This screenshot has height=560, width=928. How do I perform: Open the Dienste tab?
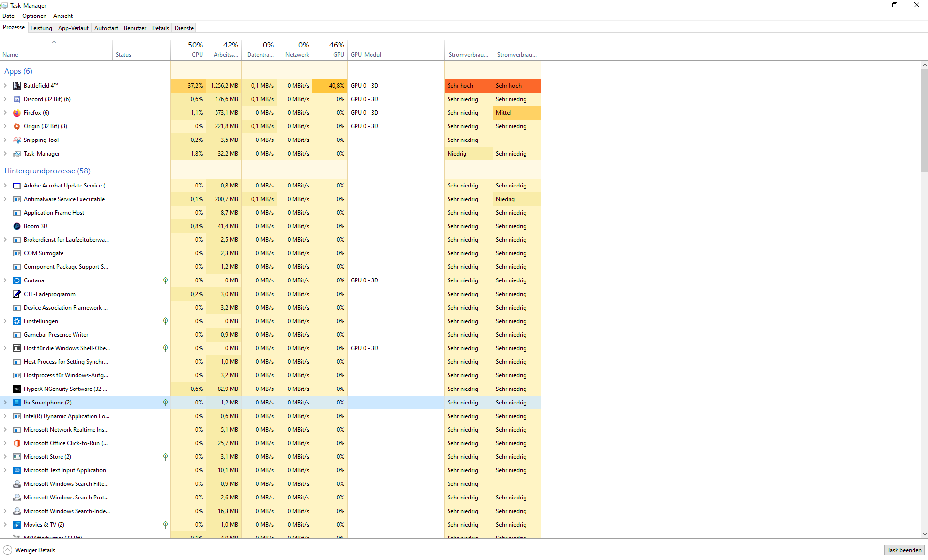coord(184,28)
